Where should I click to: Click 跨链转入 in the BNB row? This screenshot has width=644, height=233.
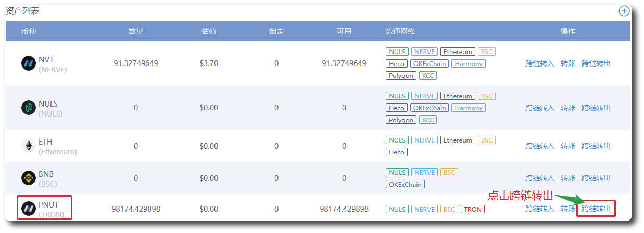pyautogui.click(x=540, y=178)
